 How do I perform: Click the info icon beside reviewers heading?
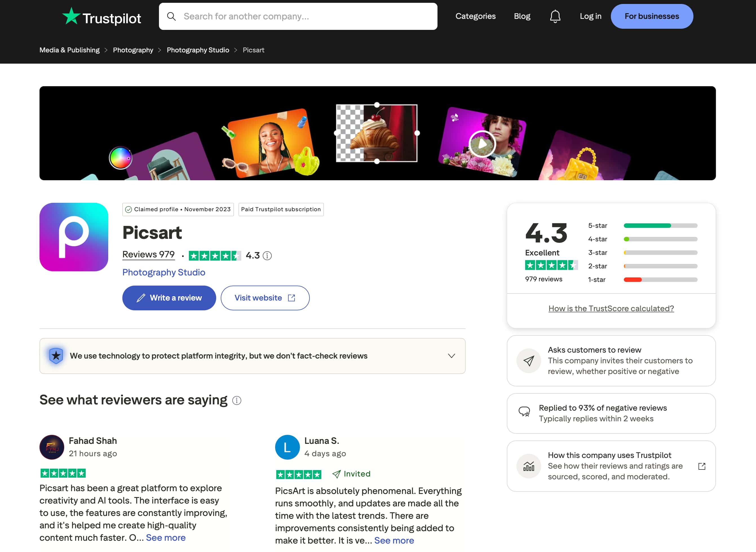pyautogui.click(x=237, y=400)
